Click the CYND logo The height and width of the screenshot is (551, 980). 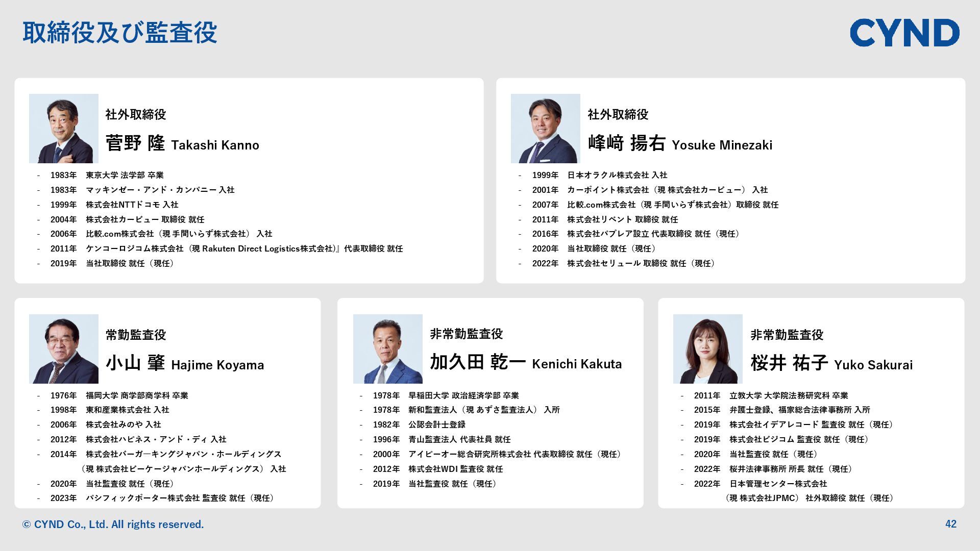[904, 33]
